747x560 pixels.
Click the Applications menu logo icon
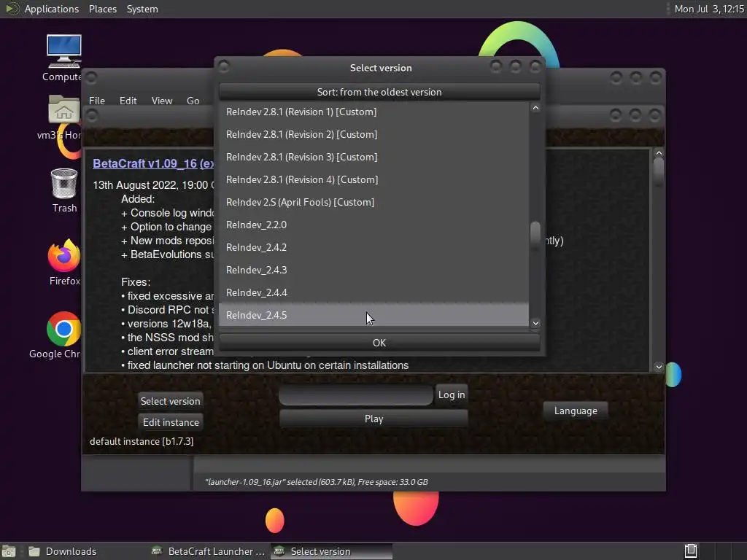[x=12, y=9]
